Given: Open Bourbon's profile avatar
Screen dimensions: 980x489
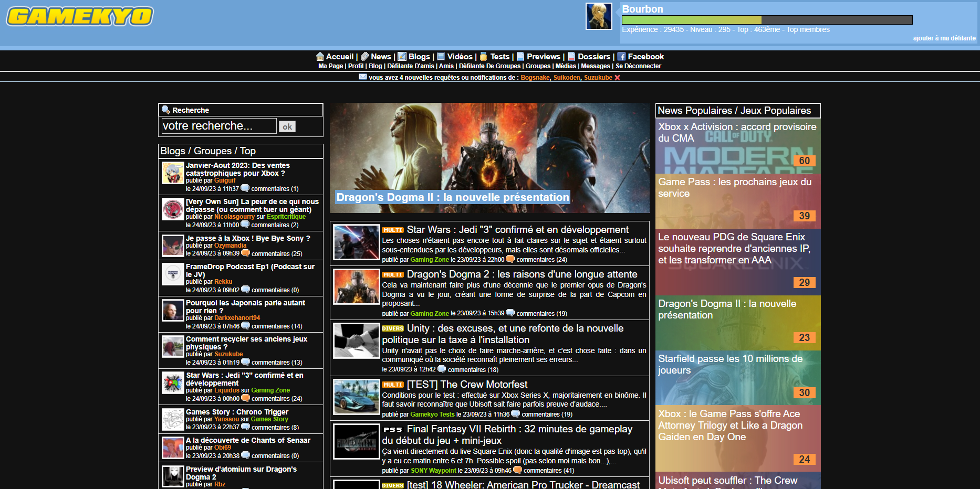Looking at the screenshot, I should pyautogui.click(x=599, y=16).
